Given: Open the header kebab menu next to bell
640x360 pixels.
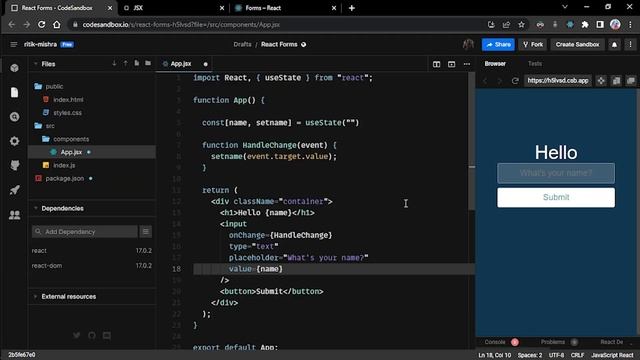Looking at the screenshot, I should click(630, 44).
